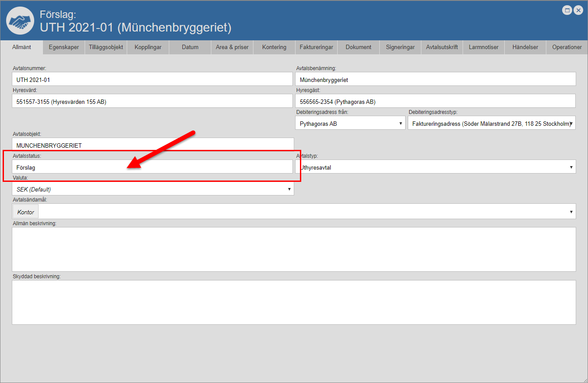The width and height of the screenshot is (588, 383).
Task: Click into the Skyddad beskrivning text area
Action: point(294,302)
